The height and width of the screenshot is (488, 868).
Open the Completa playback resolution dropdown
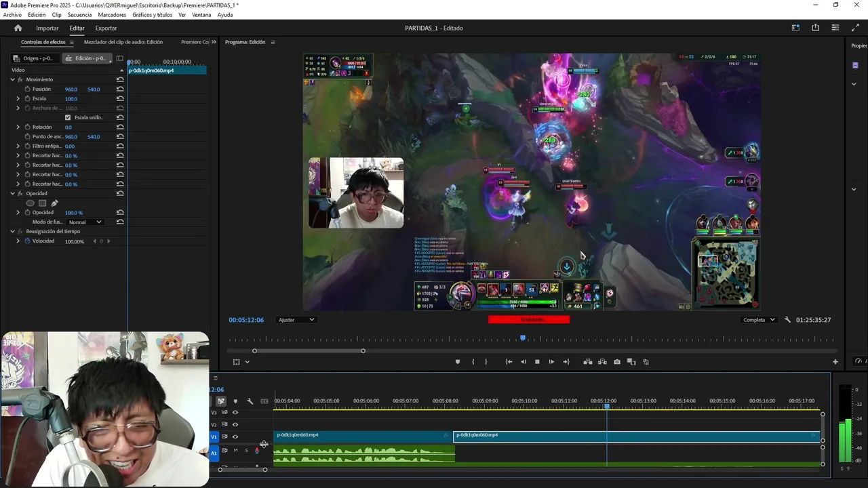[x=759, y=320]
